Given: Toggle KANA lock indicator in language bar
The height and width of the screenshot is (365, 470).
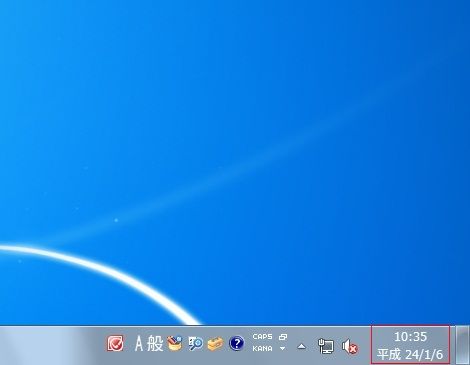Looking at the screenshot, I should [262, 349].
